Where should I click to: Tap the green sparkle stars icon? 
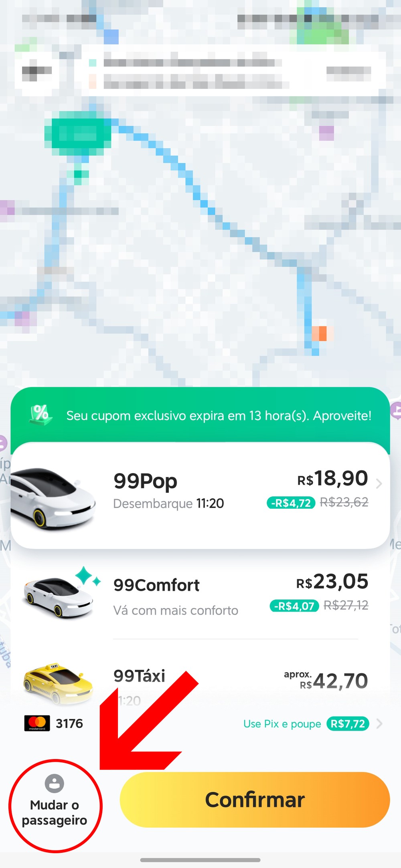click(x=88, y=576)
